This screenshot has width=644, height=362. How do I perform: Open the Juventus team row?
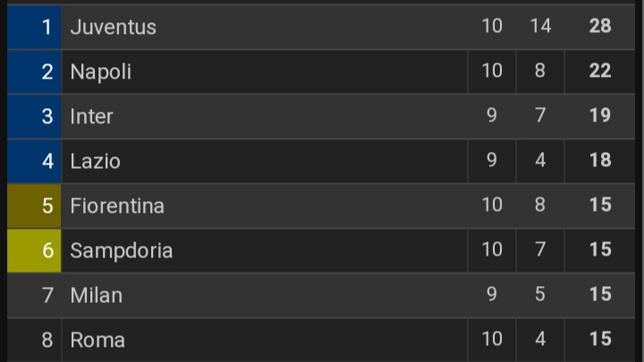113,27
